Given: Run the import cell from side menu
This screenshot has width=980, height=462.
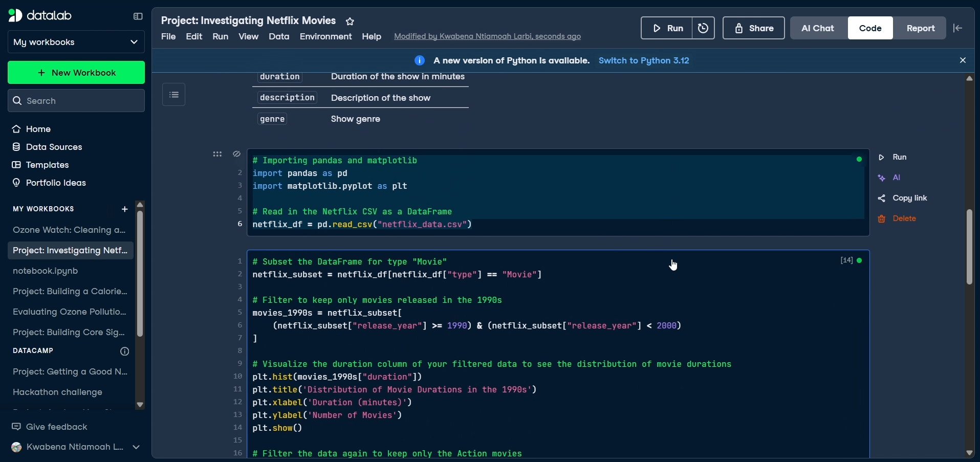Looking at the screenshot, I should (893, 157).
